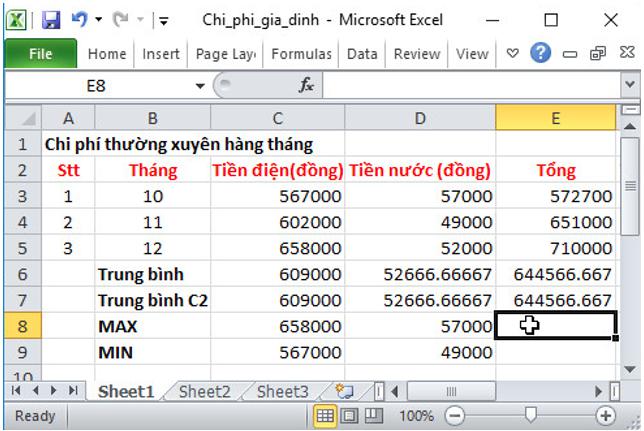Select cell containing 602000

click(x=277, y=222)
